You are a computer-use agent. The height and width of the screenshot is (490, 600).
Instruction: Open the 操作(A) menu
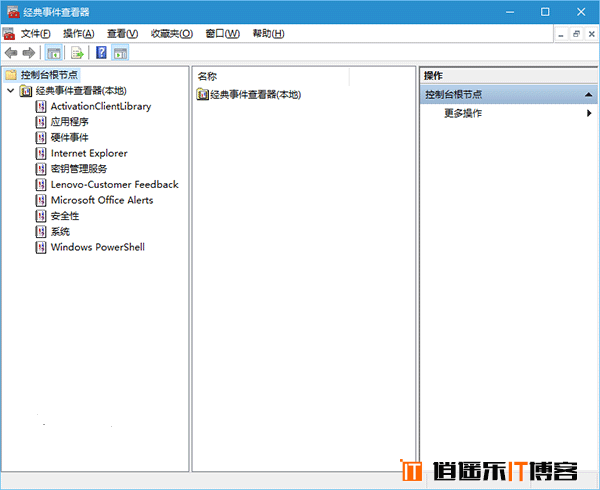pos(78,34)
